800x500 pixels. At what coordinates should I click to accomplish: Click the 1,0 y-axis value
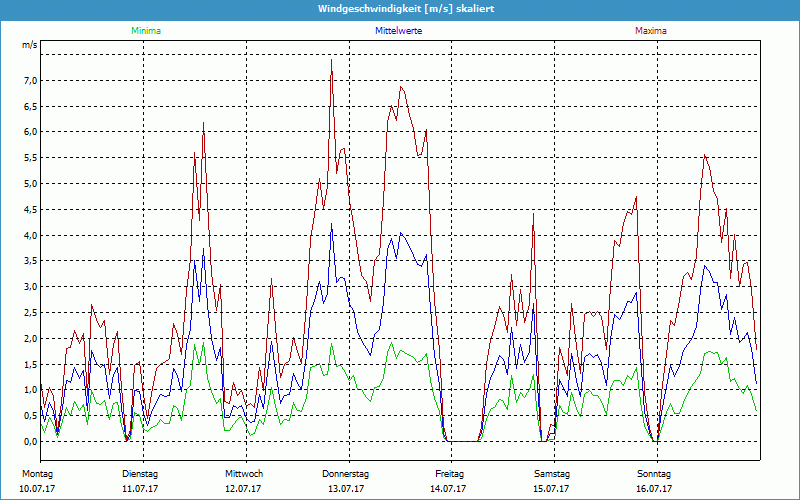[x=30, y=390]
